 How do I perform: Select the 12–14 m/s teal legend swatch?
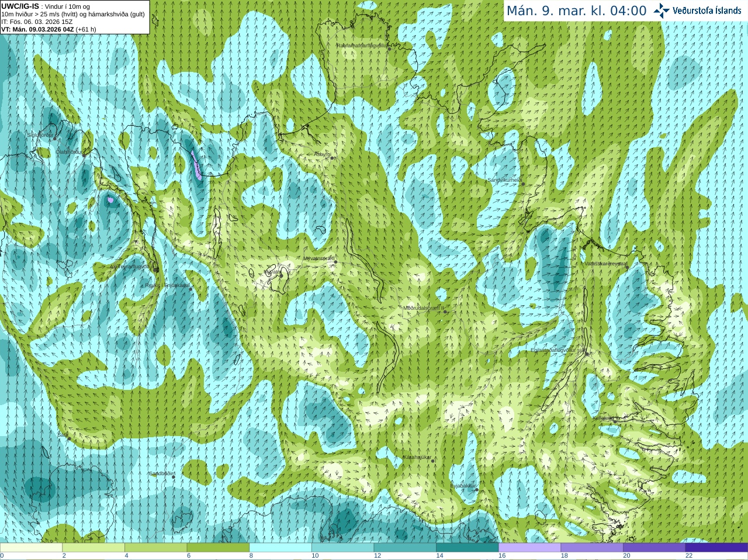(405, 547)
